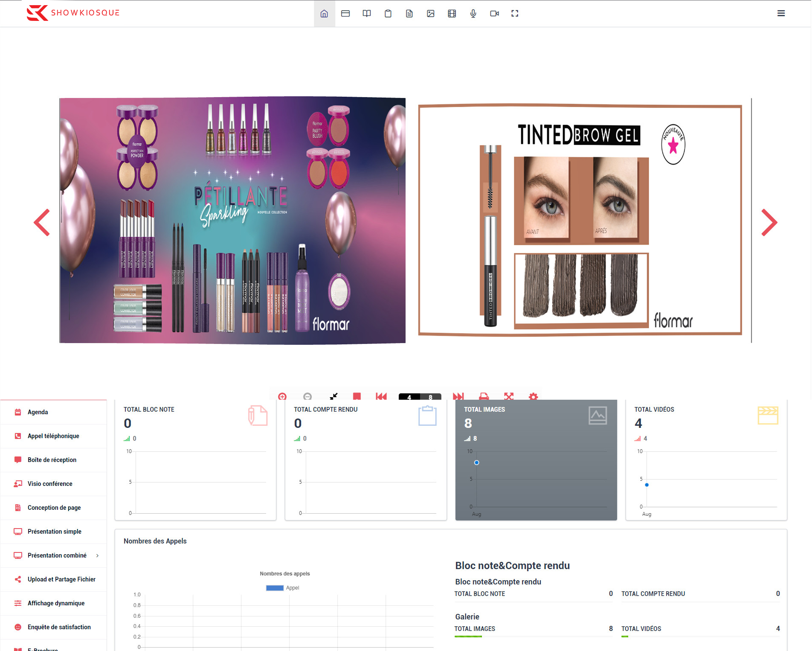Open the microphone audio recorder in top toolbar
812x651 pixels.
coord(473,14)
